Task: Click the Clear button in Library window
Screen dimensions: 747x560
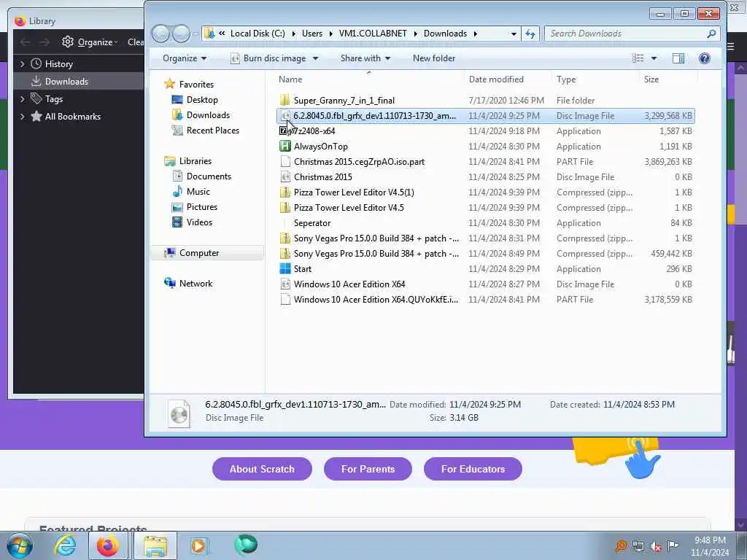Action: 135,42
